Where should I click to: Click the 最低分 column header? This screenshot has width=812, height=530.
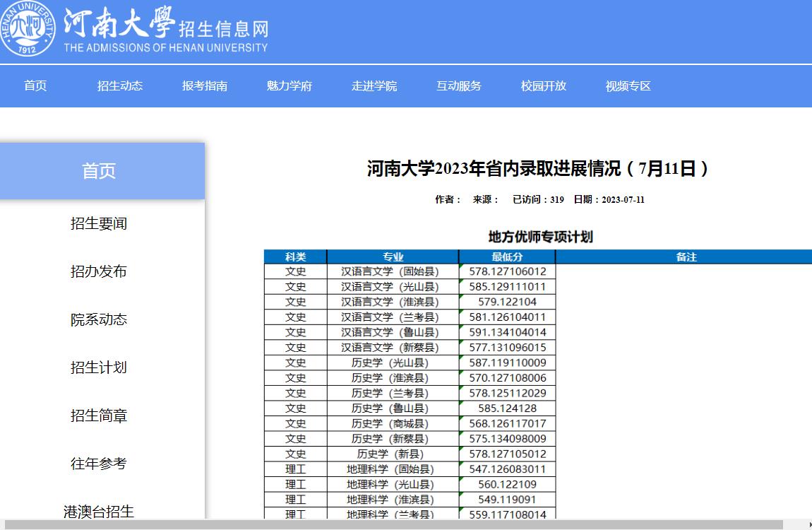click(x=507, y=257)
